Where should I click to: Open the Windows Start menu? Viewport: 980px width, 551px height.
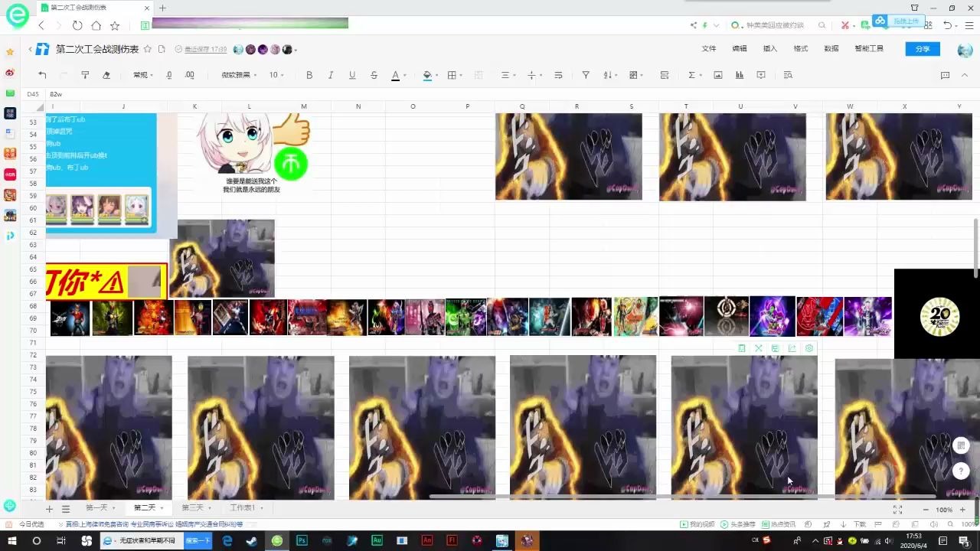(11, 540)
